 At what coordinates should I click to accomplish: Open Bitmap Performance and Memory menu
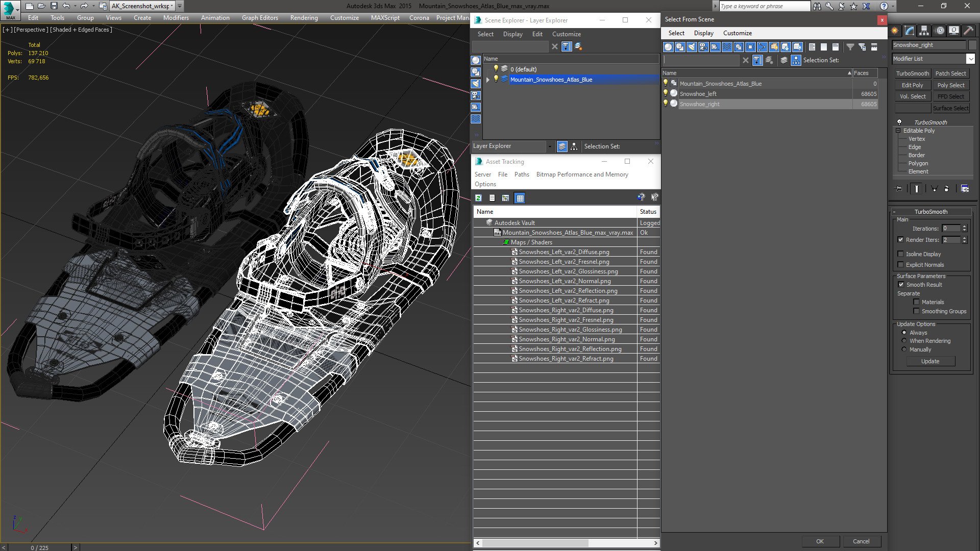pyautogui.click(x=582, y=174)
